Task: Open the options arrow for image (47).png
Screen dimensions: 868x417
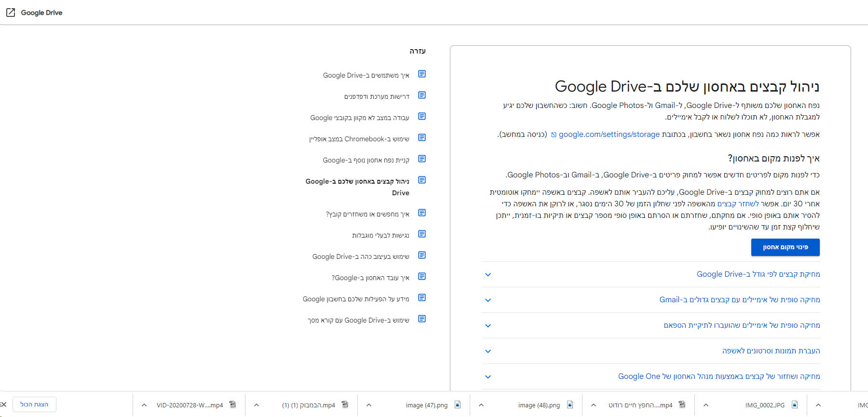Action: [369, 405]
